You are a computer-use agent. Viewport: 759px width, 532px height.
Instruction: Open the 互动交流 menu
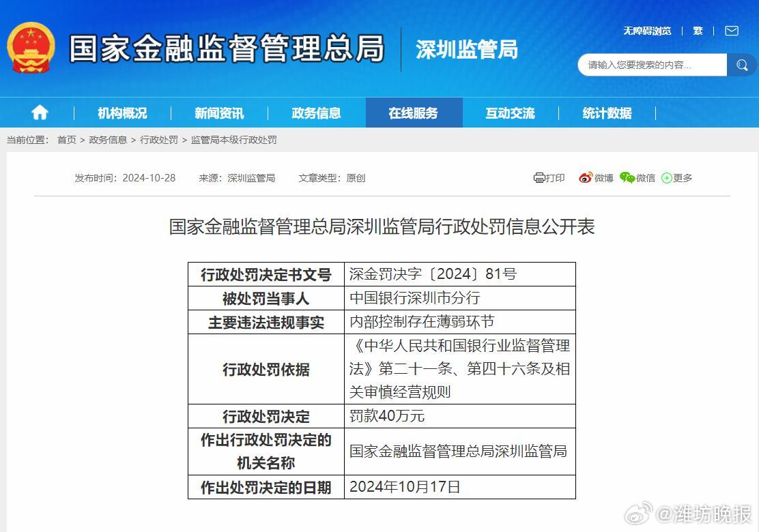[x=510, y=113]
